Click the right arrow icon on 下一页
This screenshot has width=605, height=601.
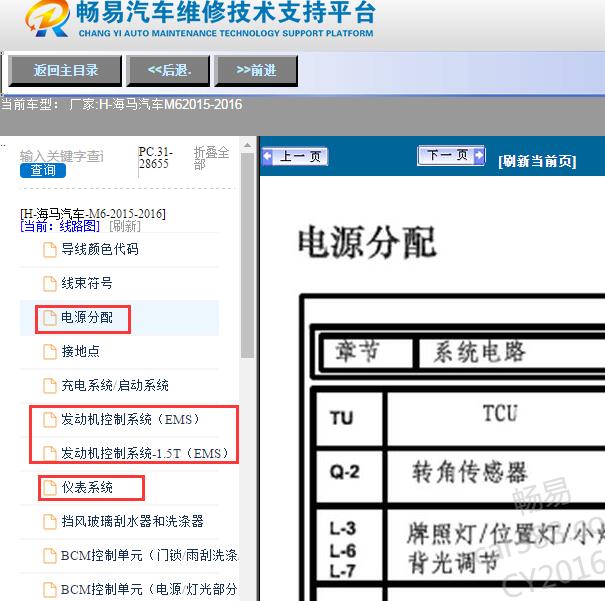[x=478, y=155]
